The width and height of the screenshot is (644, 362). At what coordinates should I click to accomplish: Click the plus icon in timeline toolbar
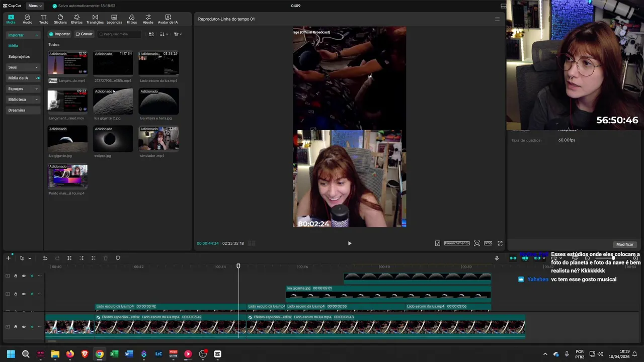(8, 258)
